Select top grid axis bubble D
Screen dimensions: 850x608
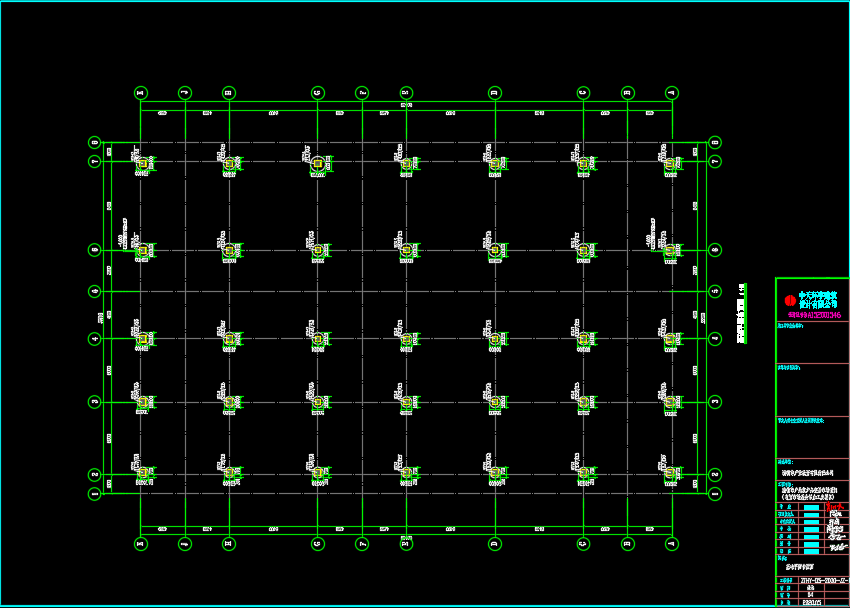click(x=494, y=93)
